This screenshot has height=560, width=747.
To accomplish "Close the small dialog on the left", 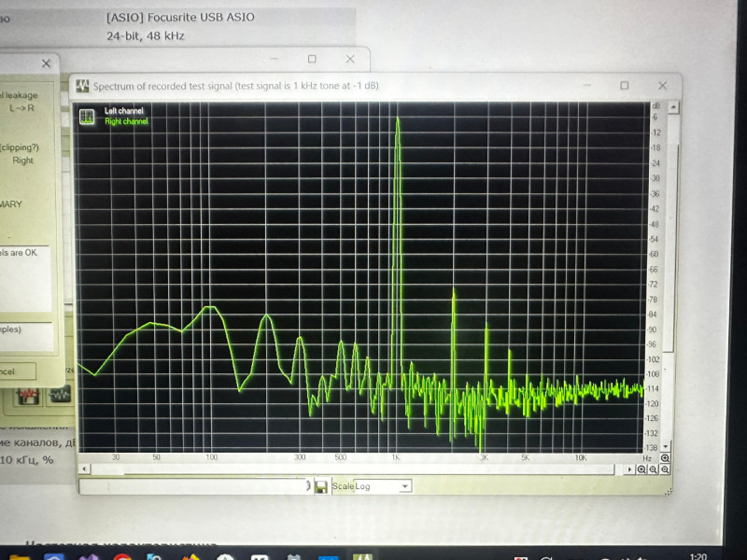I will 46,63.
